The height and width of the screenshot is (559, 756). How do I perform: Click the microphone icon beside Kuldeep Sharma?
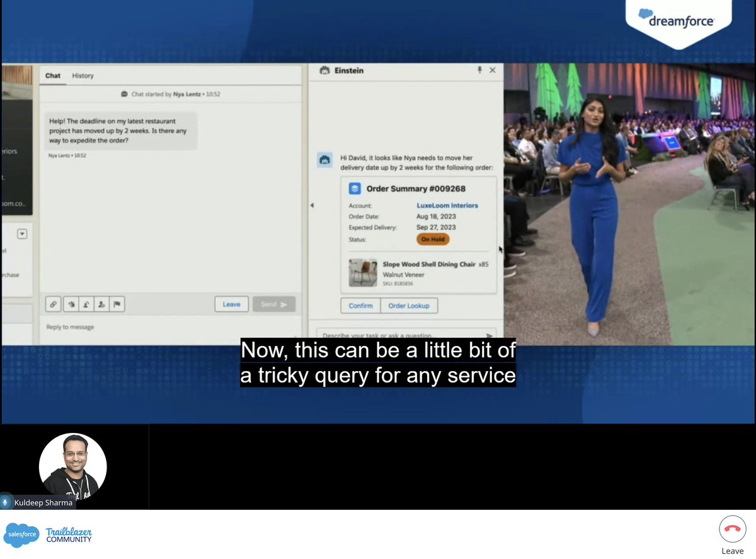point(6,502)
